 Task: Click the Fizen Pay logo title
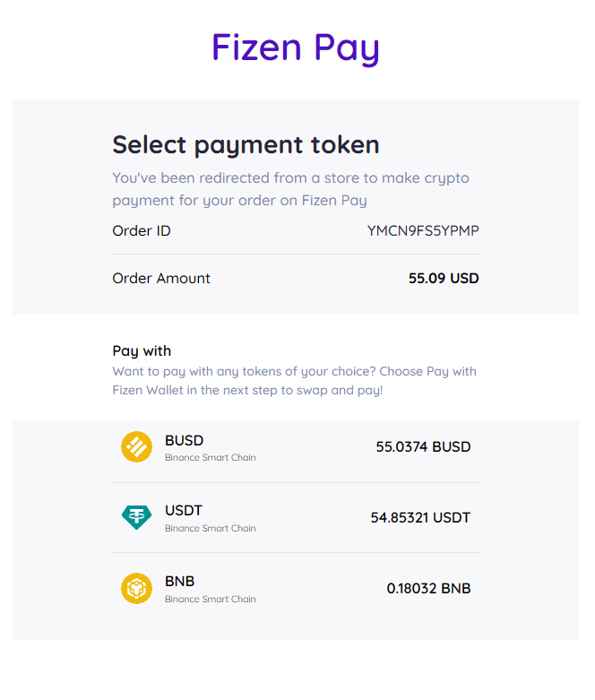(296, 47)
